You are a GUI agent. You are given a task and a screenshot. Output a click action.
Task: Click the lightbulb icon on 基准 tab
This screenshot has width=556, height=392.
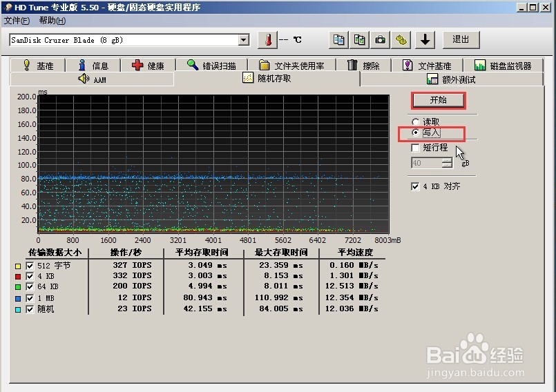pos(27,65)
